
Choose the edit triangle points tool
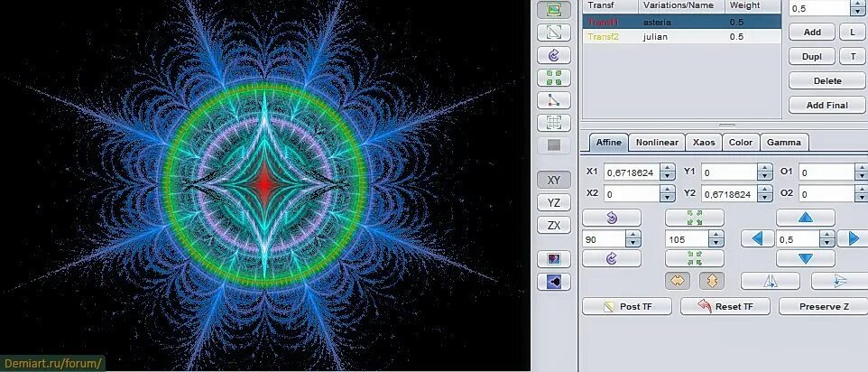(554, 100)
